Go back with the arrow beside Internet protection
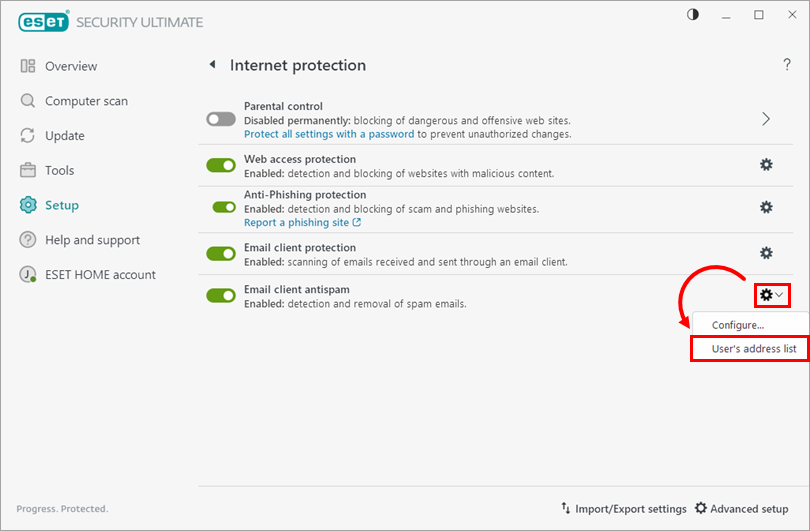810x531 pixels. (x=212, y=65)
